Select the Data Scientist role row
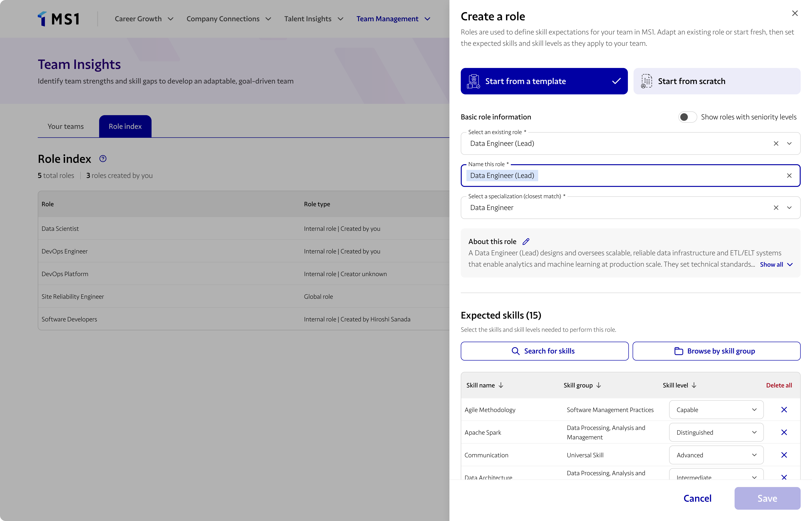 [x=244, y=229]
